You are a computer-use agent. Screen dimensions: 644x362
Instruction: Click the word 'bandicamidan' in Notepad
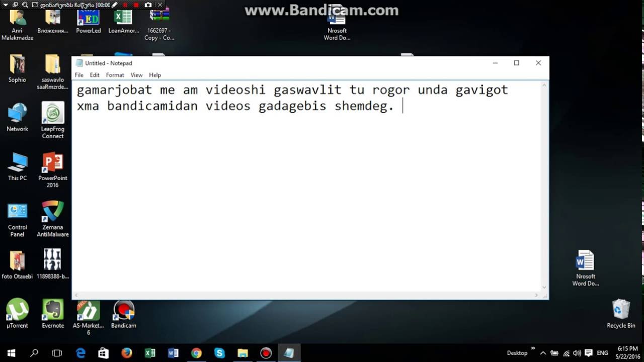(152, 106)
